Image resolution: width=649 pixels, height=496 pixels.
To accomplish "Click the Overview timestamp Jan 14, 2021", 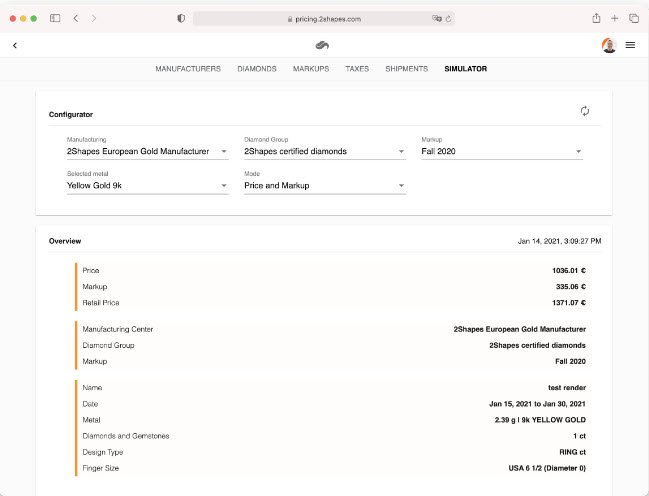I will [559, 241].
